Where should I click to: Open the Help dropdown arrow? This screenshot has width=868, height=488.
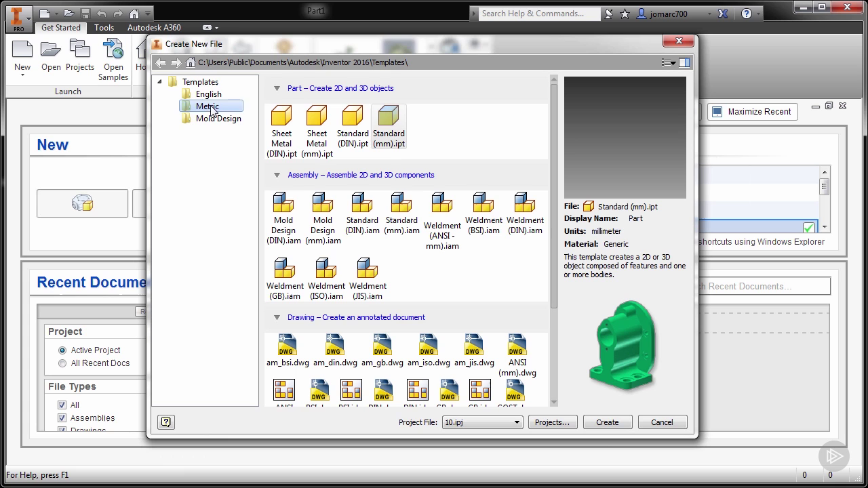click(x=758, y=14)
